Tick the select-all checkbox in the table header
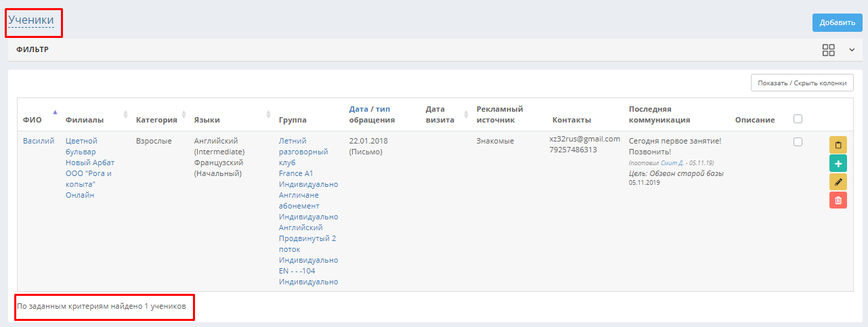This screenshot has width=868, height=327. 798,119
